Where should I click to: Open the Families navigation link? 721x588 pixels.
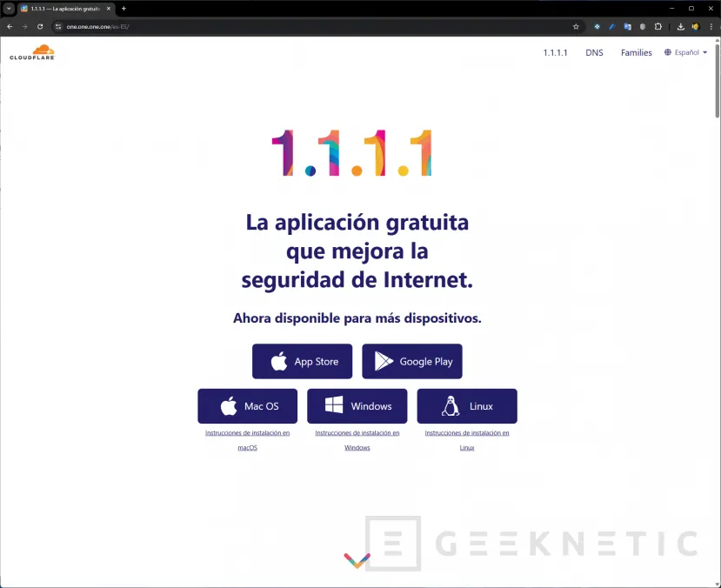pyautogui.click(x=636, y=52)
